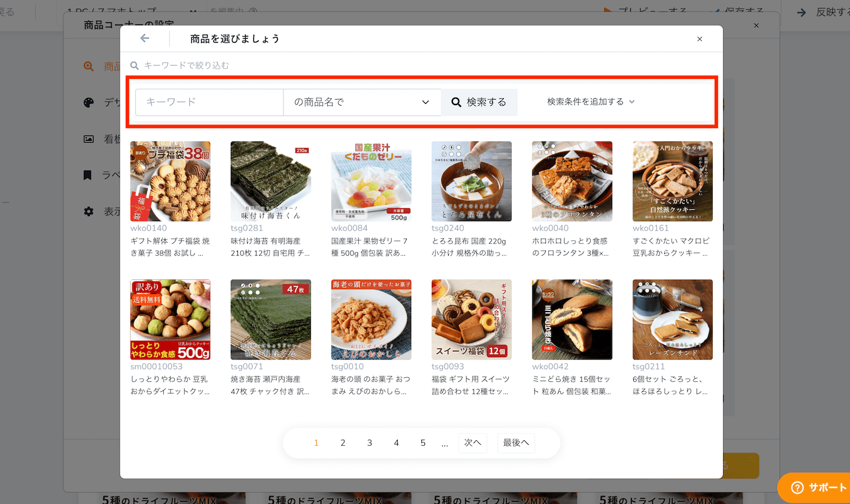Go to page 3 in pagination
Viewport: 850px width, 504px height.
pyautogui.click(x=370, y=443)
